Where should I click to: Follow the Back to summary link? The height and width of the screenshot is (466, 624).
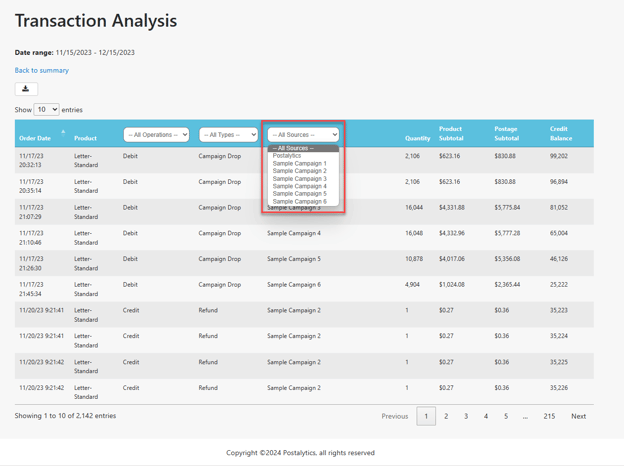[x=41, y=70]
